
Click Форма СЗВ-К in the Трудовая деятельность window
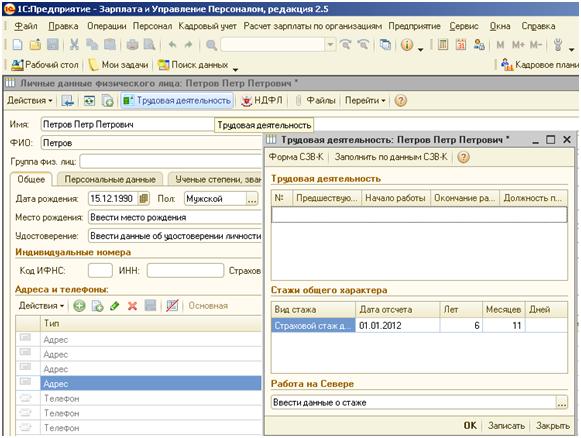pyautogui.click(x=296, y=157)
